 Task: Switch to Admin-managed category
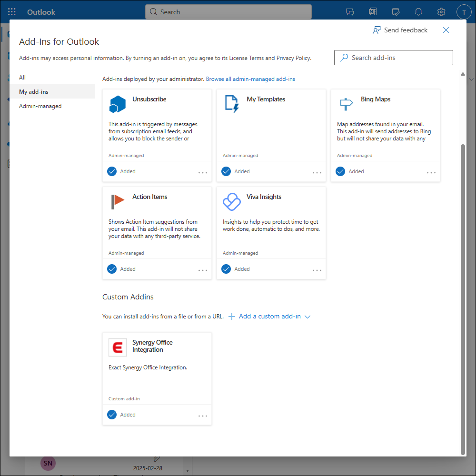tap(40, 106)
